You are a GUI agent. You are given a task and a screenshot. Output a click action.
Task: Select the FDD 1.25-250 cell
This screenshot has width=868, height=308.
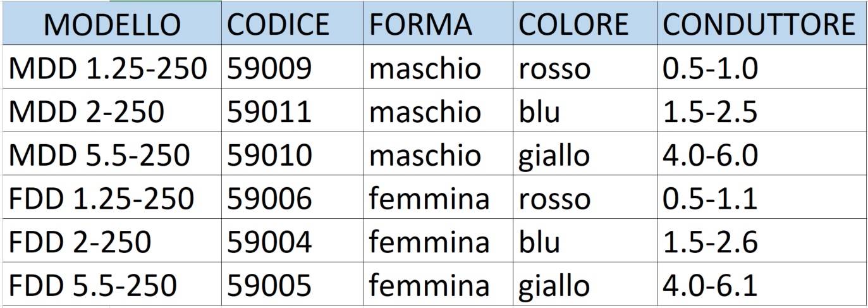(112, 198)
